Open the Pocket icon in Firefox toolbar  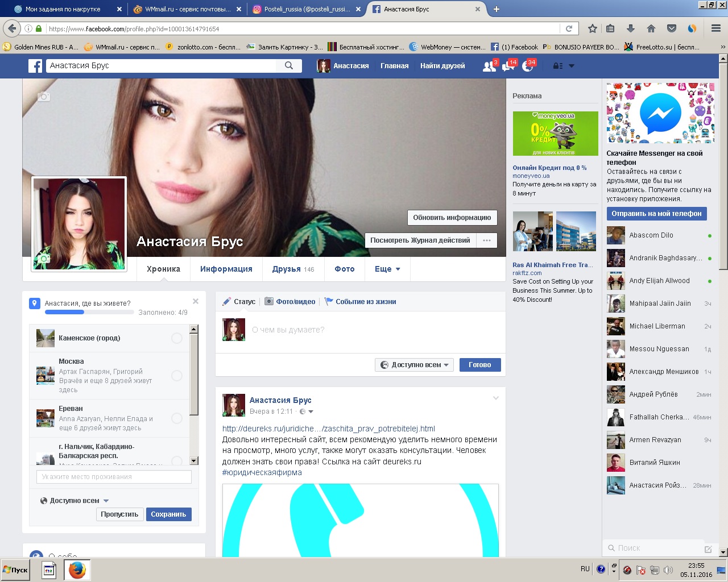click(x=672, y=28)
